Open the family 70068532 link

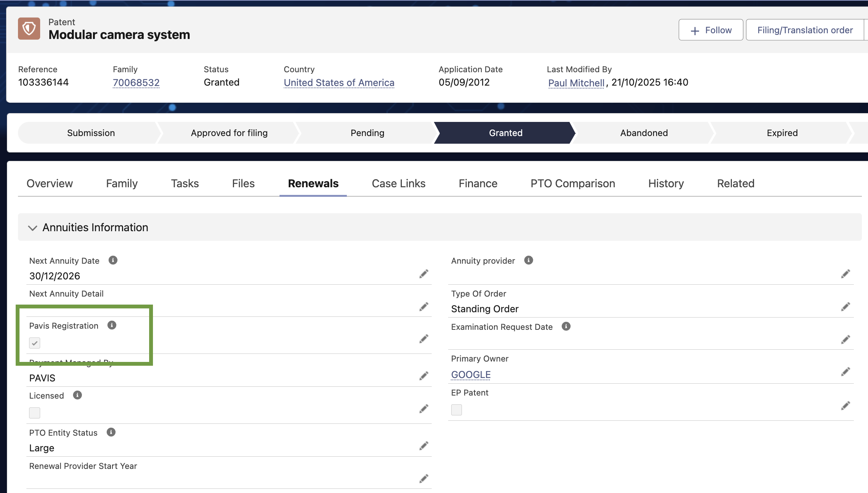coord(136,83)
